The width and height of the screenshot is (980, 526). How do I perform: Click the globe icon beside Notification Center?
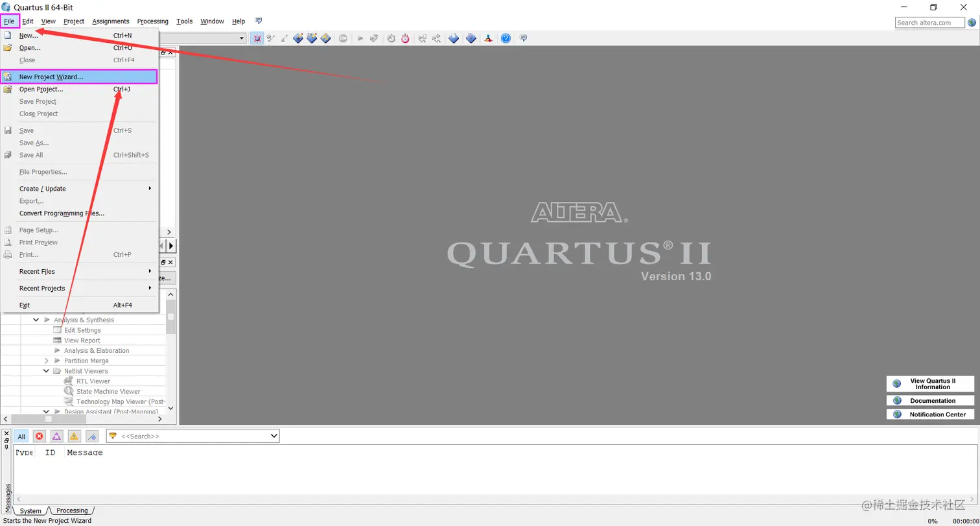coord(897,414)
